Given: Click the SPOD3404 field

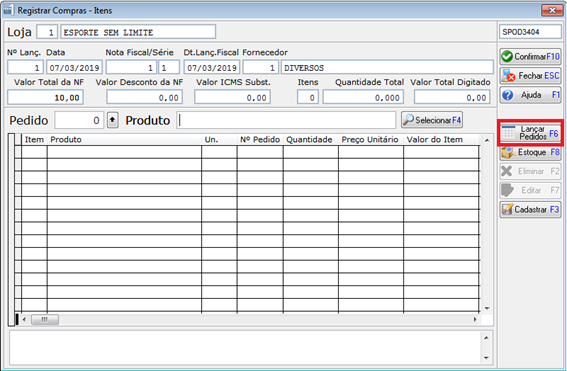Looking at the screenshot, I should (530, 32).
